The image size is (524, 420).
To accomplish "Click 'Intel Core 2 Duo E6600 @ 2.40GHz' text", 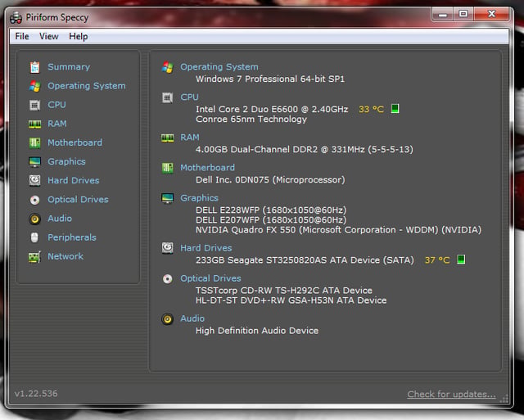I will click(272, 109).
